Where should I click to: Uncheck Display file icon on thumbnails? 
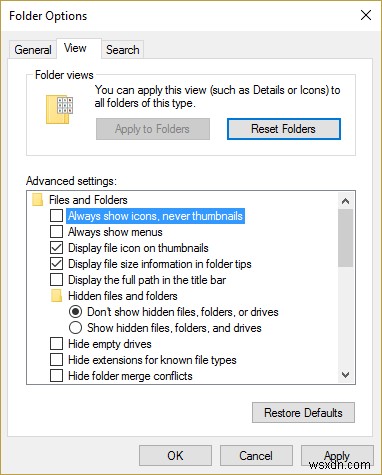click(x=56, y=248)
